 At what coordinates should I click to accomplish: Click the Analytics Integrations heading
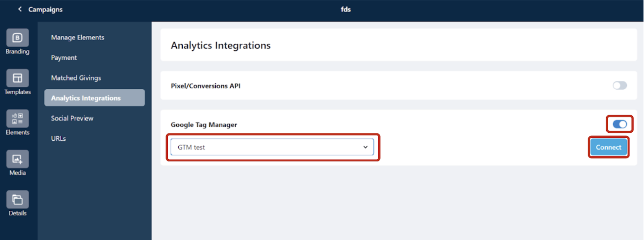pyautogui.click(x=221, y=45)
